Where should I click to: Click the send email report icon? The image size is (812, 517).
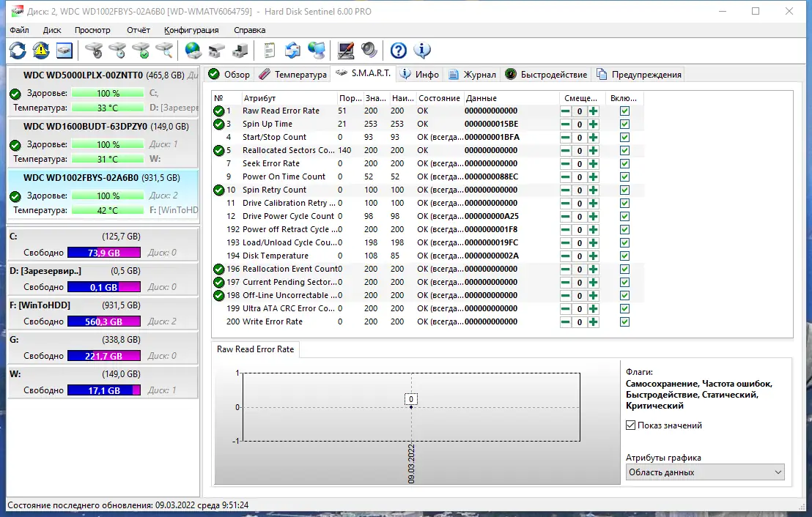tap(292, 51)
